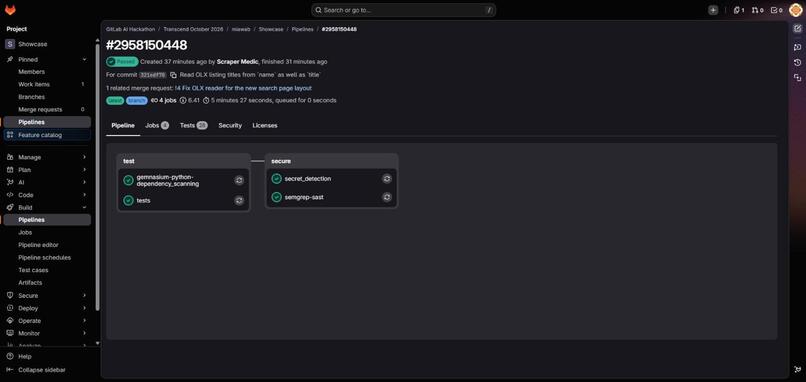The width and height of the screenshot is (806, 382).
Task: Click the passed status icon for secret_detection
Action: [277, 178]
